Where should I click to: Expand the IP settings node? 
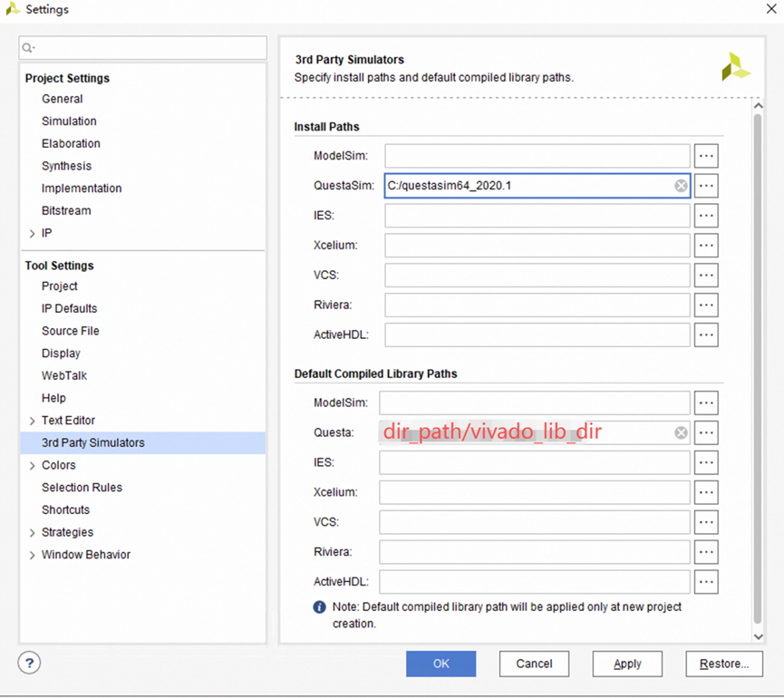pyautogui.click(x=32, y=234)
